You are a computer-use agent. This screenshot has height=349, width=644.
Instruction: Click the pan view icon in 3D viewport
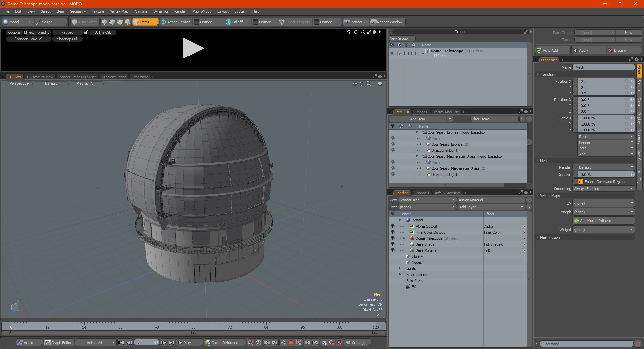click(x=355, y=84)
